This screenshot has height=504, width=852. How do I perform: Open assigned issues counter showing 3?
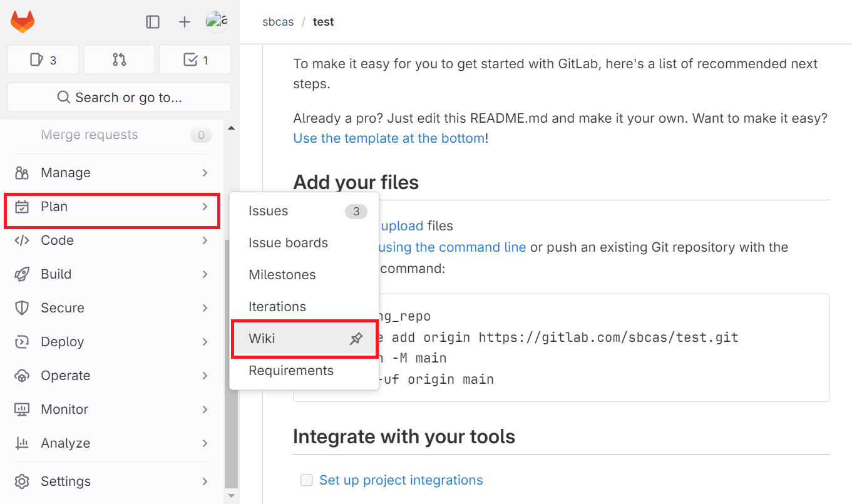(43, 60)
